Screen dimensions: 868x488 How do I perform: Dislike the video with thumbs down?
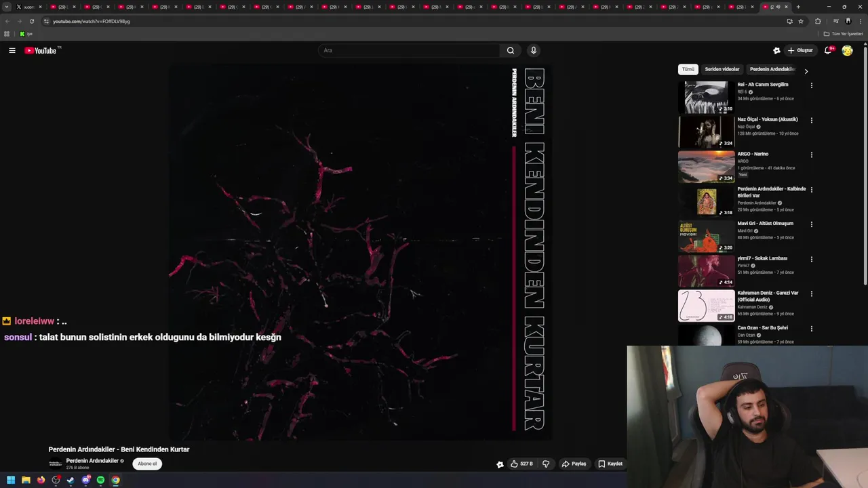(x=546, y=464)
